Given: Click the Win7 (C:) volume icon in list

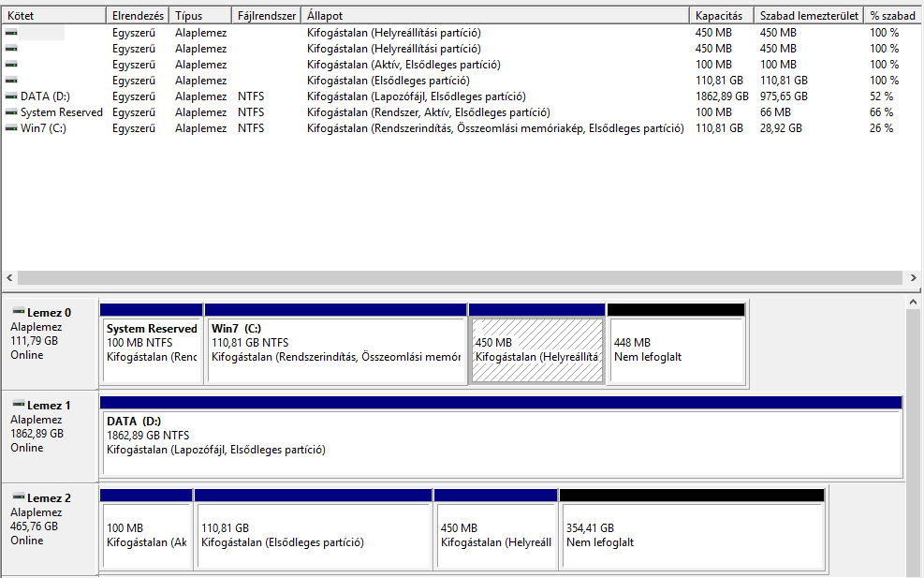Looking at the screenshot, I should click(11, 128).
